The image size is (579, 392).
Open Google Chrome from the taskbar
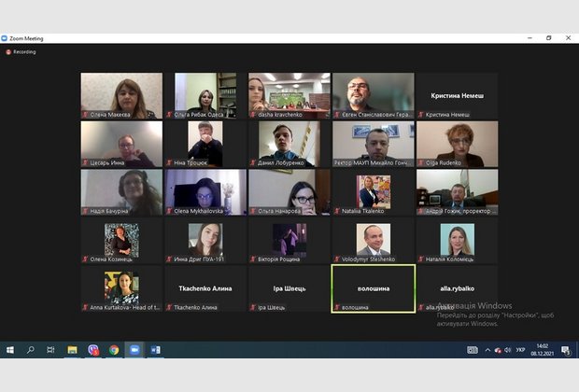pyautogui.click(x=114, y=350)
